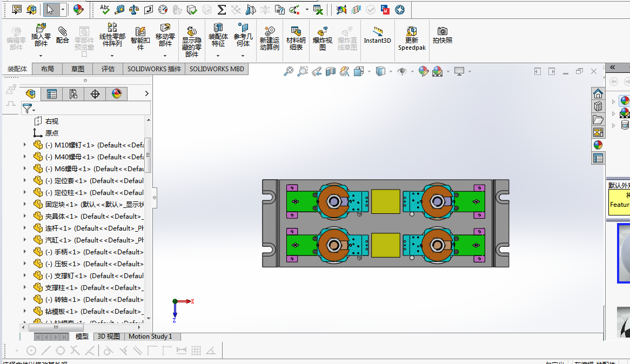This screenshot has width=630, height=364.
Task: Click the task pane Home icon
Action: (x=598, y=93)
